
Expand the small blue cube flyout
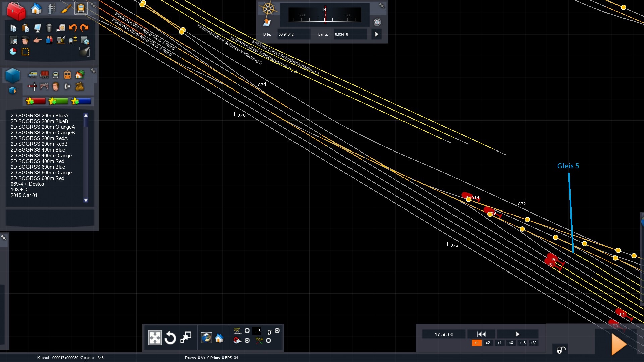coord(13,90)
